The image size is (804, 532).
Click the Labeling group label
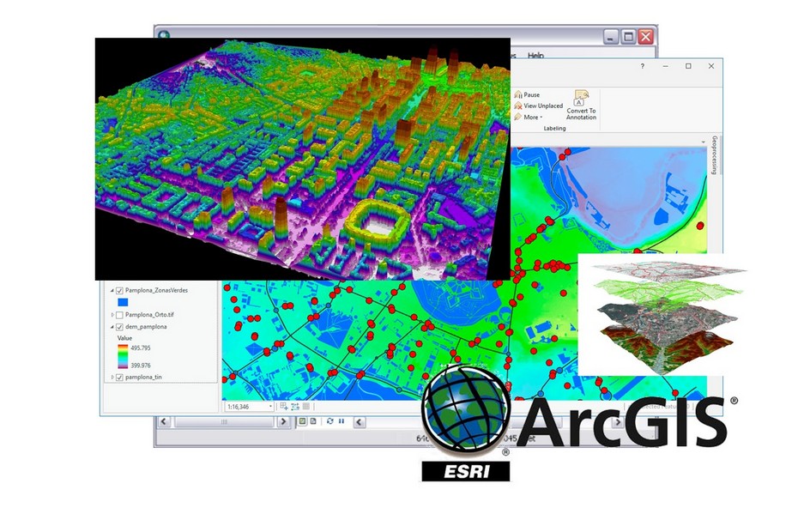point(554,128)
